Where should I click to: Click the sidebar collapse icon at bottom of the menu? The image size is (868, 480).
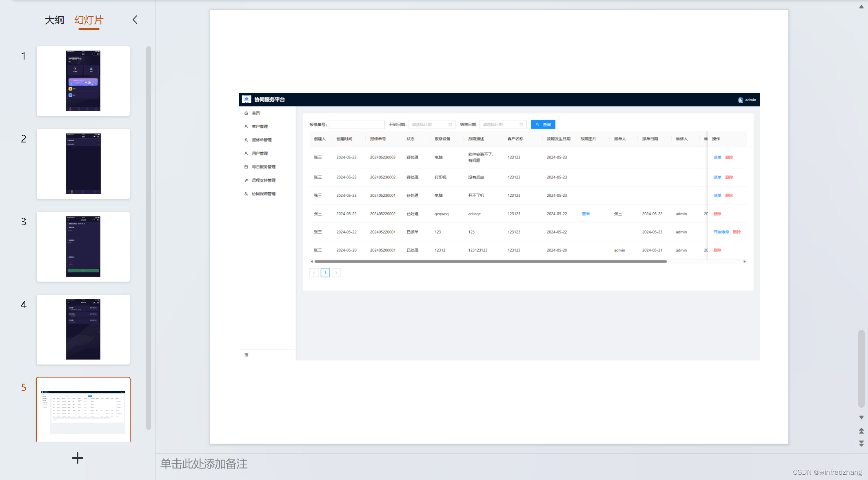[246, 355]
